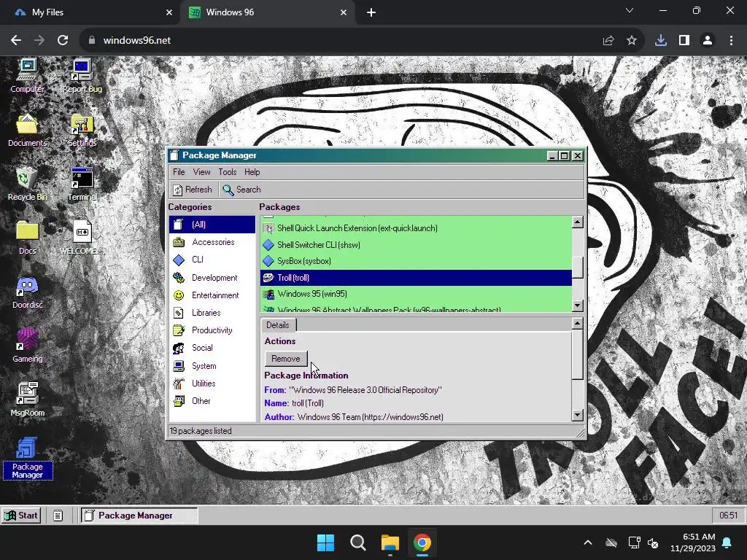Click the Search toolbar button
747x560 pixels.
pyautogui.click(x=241, y=190)
